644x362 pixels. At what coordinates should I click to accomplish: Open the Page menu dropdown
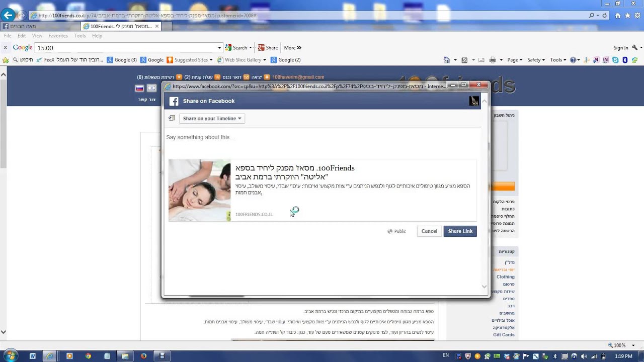coord(515,60)
